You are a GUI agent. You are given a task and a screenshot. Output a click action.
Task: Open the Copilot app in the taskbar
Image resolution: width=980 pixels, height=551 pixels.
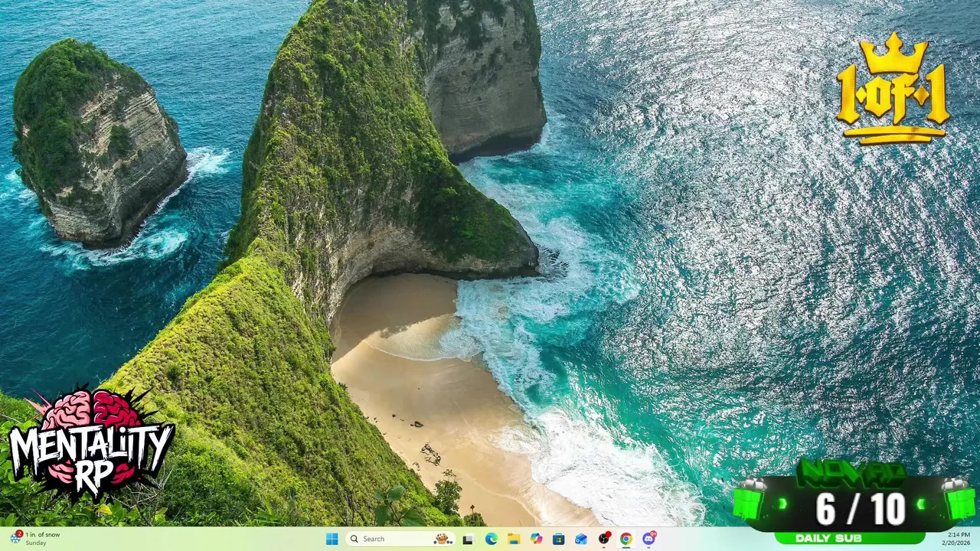[x=536, y=539]
